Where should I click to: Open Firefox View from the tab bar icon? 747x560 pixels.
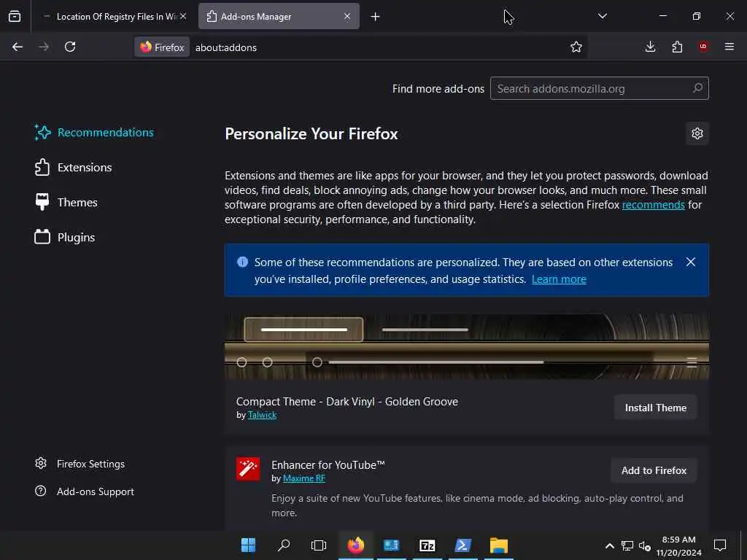click(x=15, y=16)
